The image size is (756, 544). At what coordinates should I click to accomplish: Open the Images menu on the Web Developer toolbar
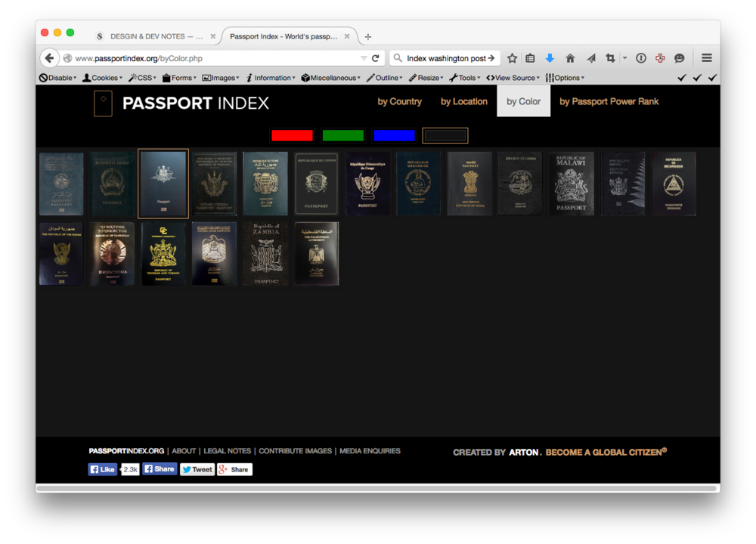click(x=221, y=77)
